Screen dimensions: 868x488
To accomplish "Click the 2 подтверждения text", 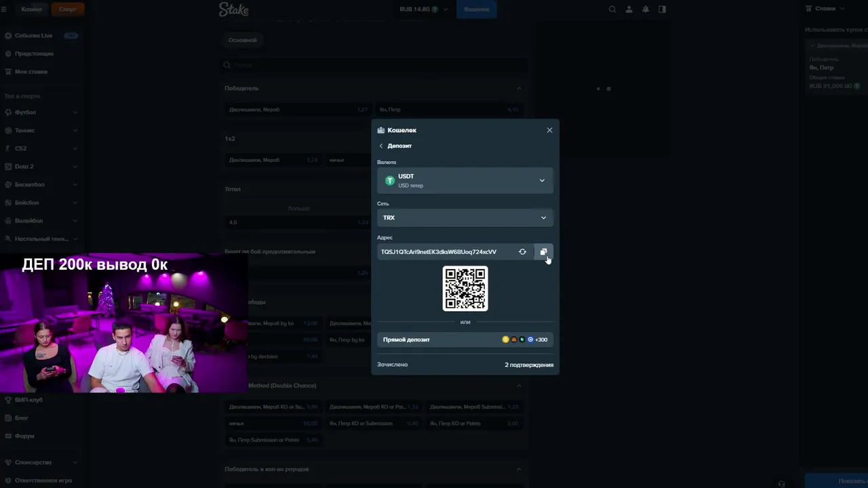I will 529,365.
